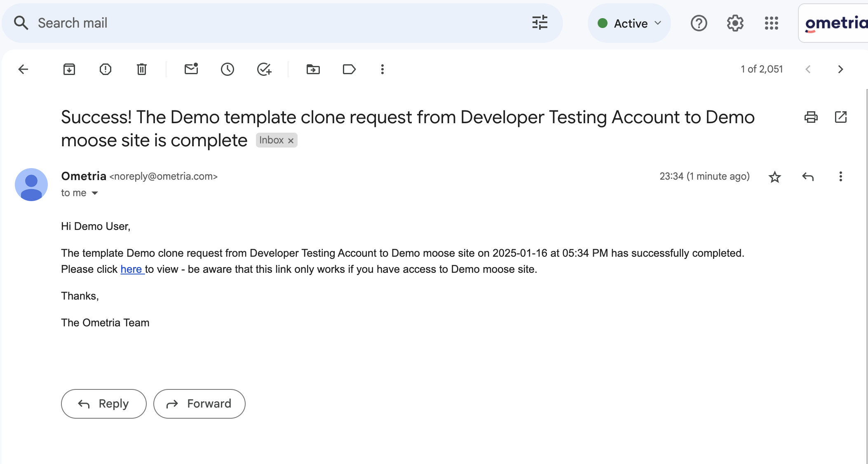Go back to the inbox list

[23, 69]
